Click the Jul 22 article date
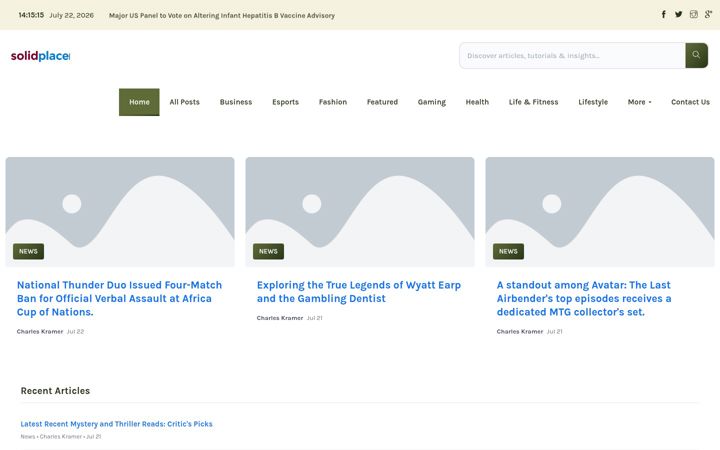This screenshot has height=450, width=720. click(x=76, y=332)
